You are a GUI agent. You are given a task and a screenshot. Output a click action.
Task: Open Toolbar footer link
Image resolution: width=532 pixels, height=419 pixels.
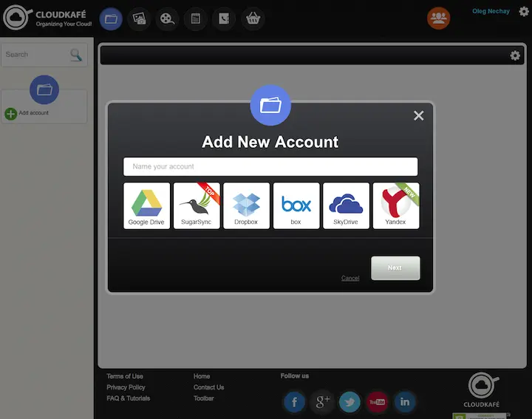coord(204,398)
